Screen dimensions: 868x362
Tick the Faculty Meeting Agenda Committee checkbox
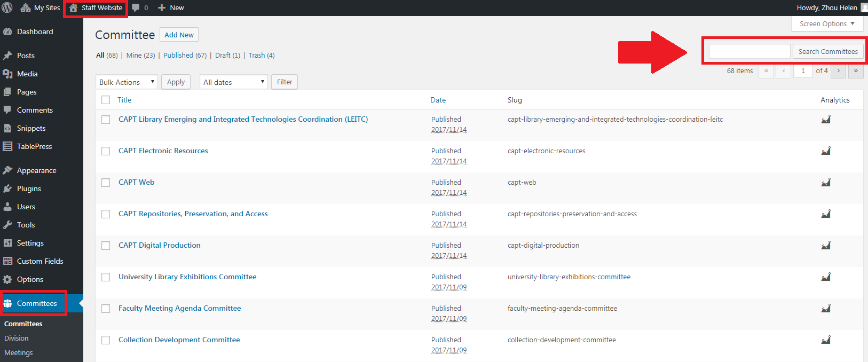click(106, 309)
